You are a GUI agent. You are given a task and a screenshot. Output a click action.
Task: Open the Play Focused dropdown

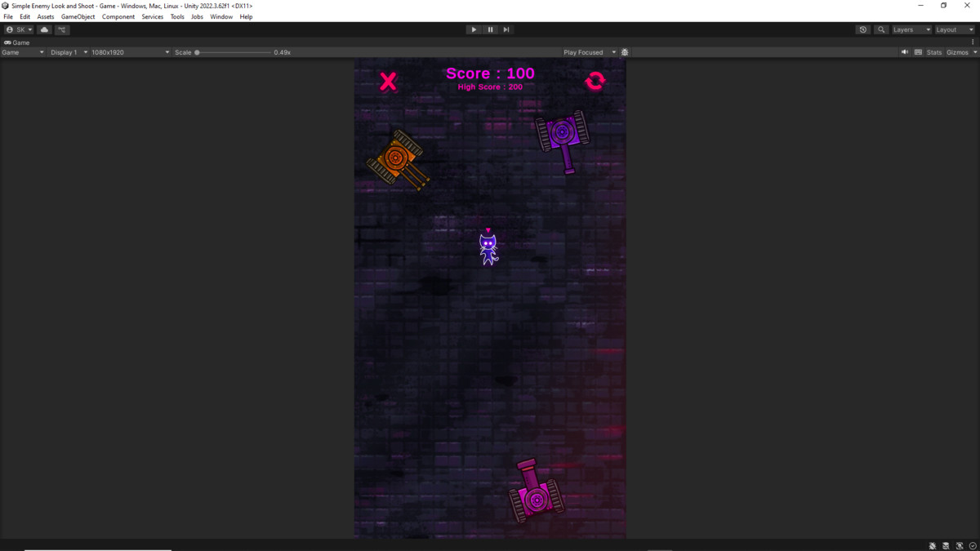585,51
